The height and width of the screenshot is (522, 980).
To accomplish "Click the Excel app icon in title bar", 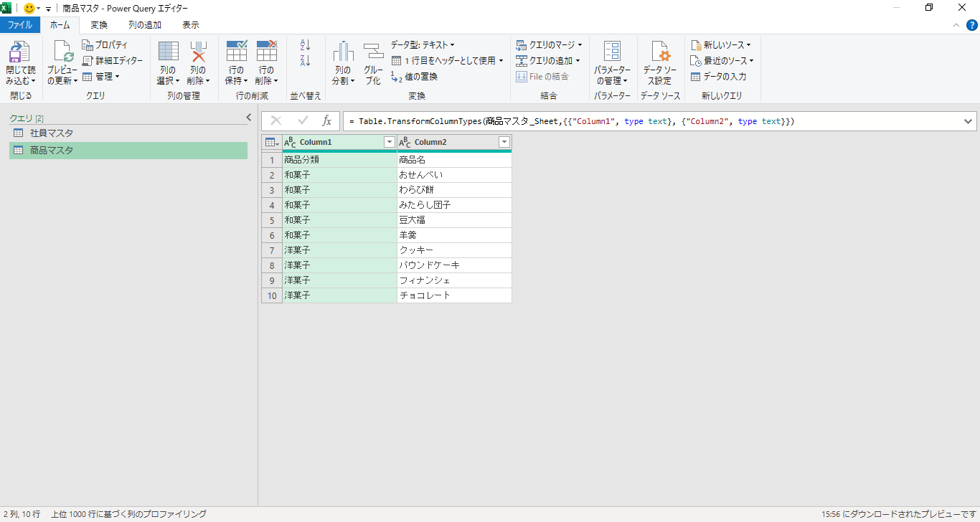I will coord(6,8).
